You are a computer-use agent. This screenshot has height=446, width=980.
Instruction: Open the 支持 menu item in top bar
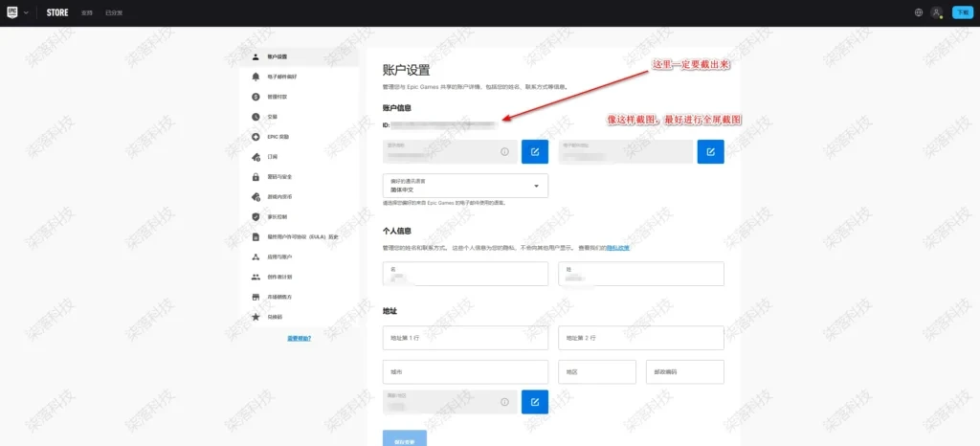87,12
